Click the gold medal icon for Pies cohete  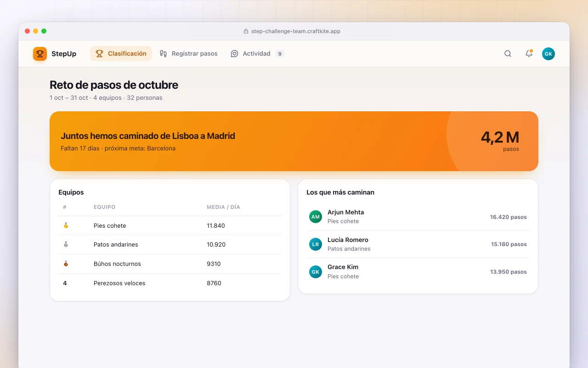(x=66, y=225)
